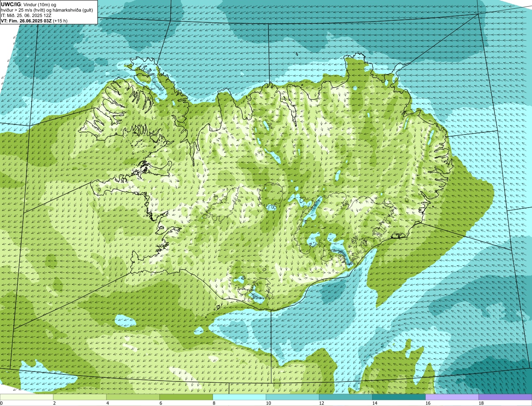Screen dimensions: 532x406
Task: Click the light purple 16–18 m/s legend swatch
Action: pyautogui.click(x=452, y=397)
